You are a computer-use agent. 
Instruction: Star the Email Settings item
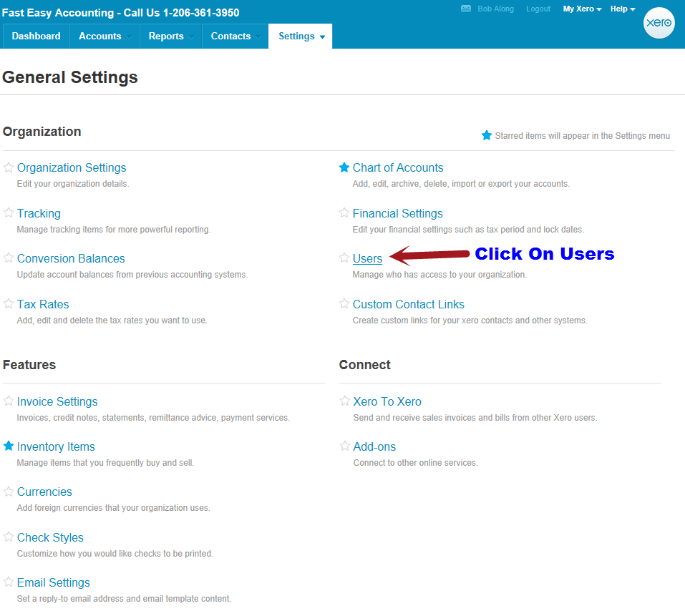point(9,582)
